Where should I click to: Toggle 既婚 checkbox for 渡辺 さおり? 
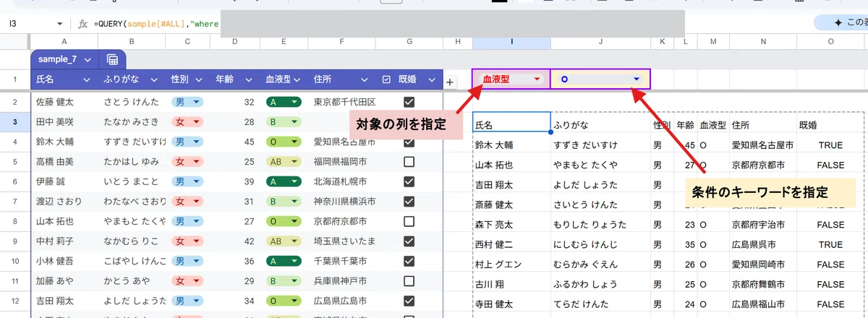coord(409,201)
